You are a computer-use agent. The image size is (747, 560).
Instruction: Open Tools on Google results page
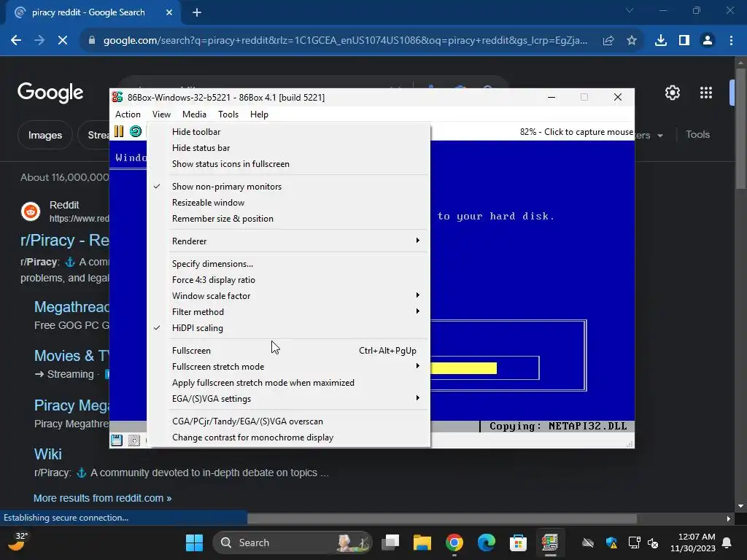pos(697,135)
